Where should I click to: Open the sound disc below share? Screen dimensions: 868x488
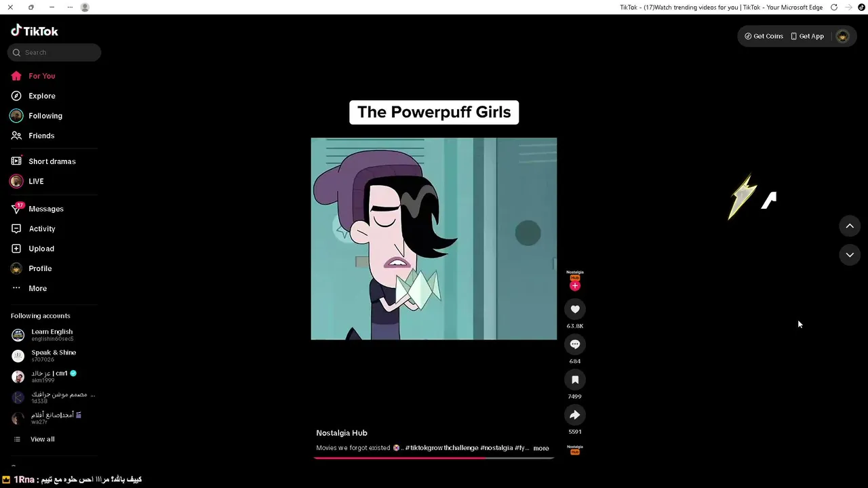[x=575, y=449]
